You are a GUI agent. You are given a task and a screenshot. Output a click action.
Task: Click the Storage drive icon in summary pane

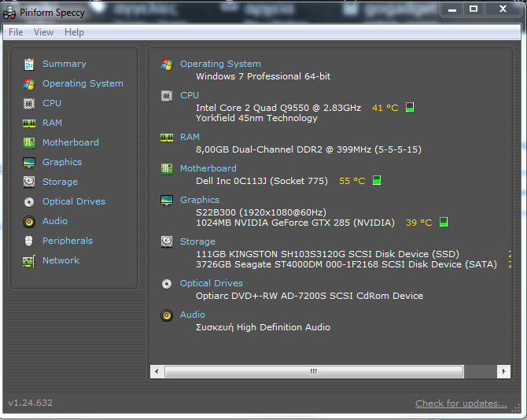tap(167, 241)
